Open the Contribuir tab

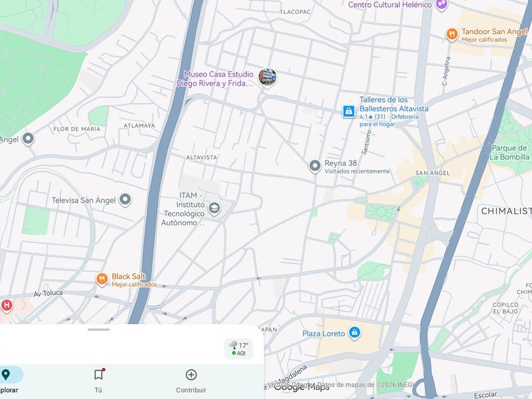click(191, 381)
